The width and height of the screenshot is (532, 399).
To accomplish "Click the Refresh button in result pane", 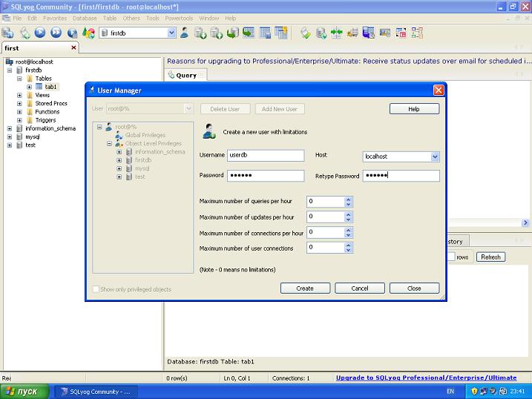I will 490,257.
